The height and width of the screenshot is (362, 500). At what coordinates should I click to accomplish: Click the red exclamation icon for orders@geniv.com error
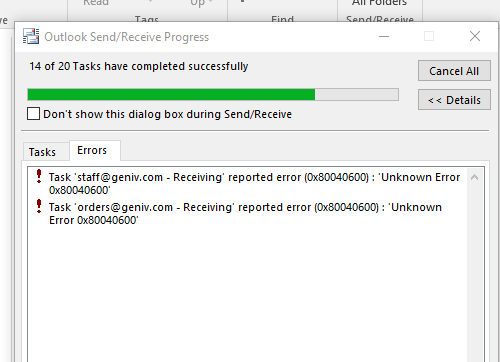tap(39, 206)
